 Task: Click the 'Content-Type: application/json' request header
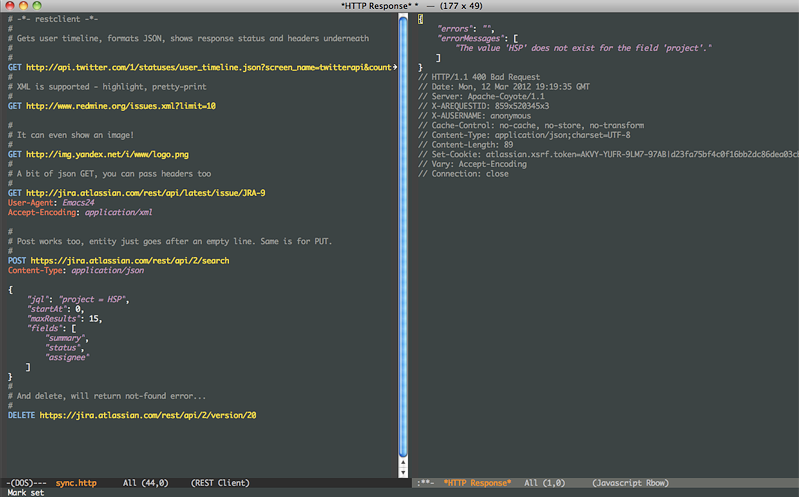76,271
